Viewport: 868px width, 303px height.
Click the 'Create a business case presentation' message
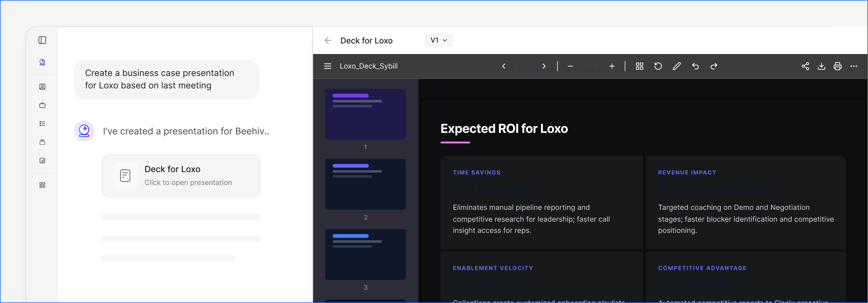pyautogui.click(x=166, y=79)
